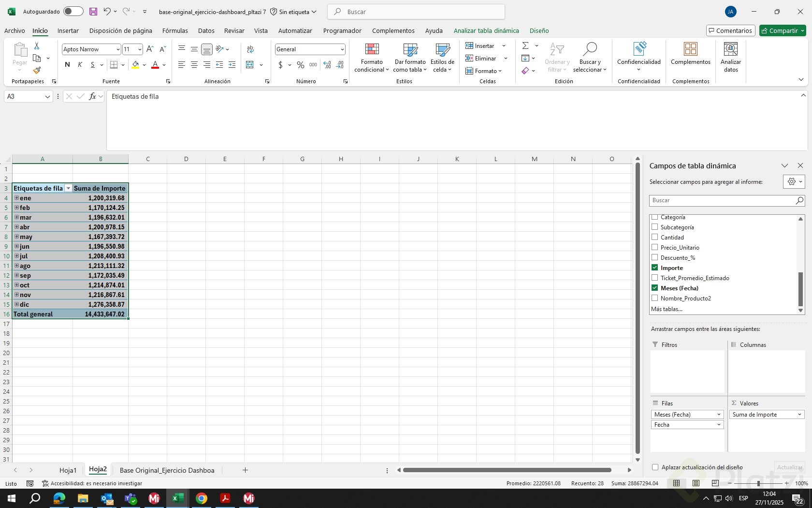Click the Undo arrow icon

point(107,12)
